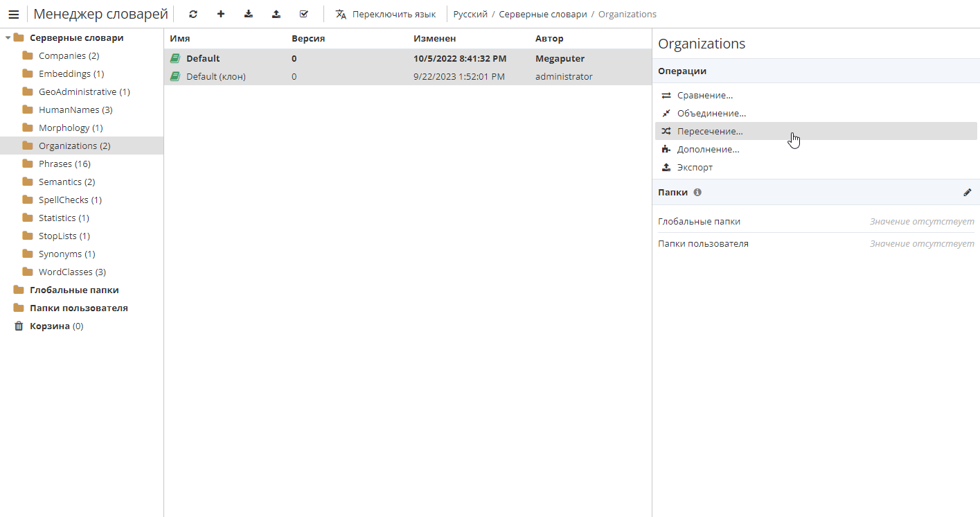Click the Глобальные папки empty value

(922, 221)
